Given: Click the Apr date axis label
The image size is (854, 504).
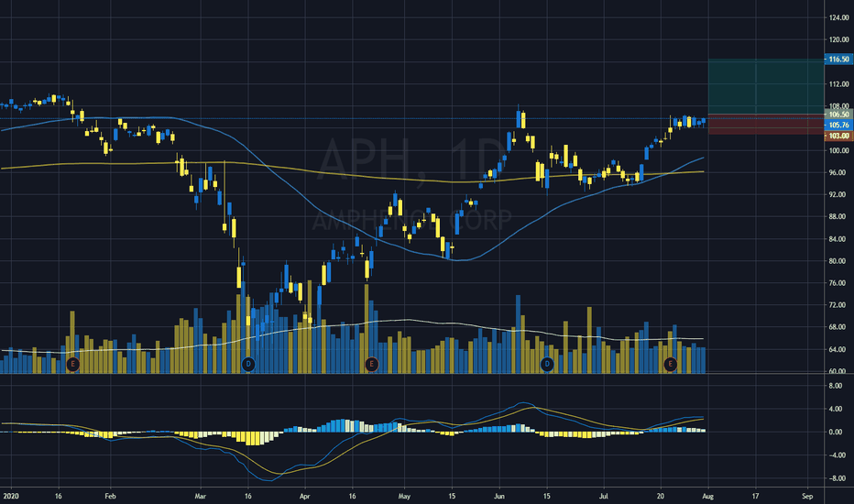Looking at the screenshot, I should (x=304, y=497).
